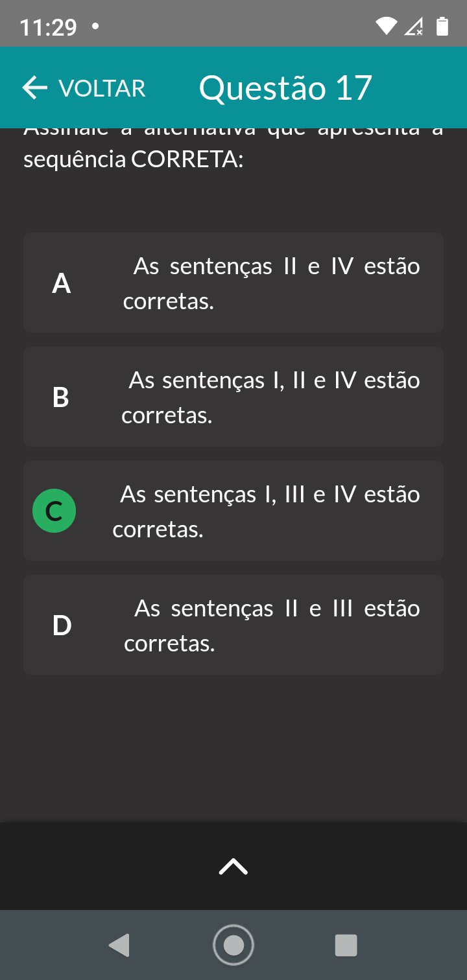Click the green C answer circle
The image size is (467, 980).
tap(54, 511)
